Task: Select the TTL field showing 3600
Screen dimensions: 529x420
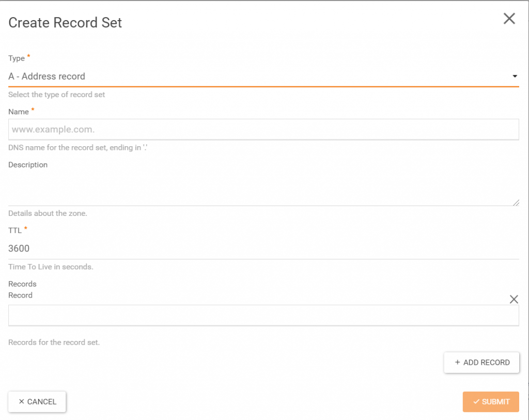Action: (x=263, y=248)
